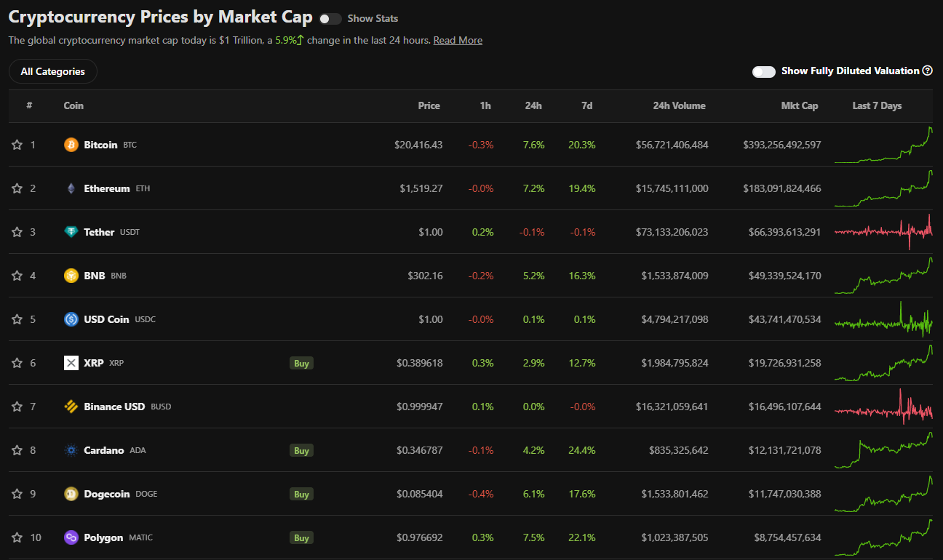
Task: Open the Tether coin name link
Action: (99, 232)
